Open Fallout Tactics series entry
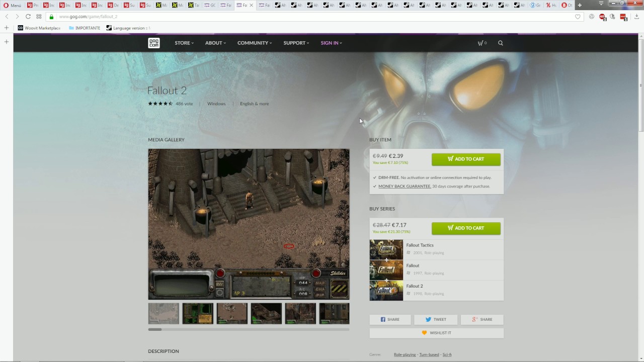 pos(436,249)
